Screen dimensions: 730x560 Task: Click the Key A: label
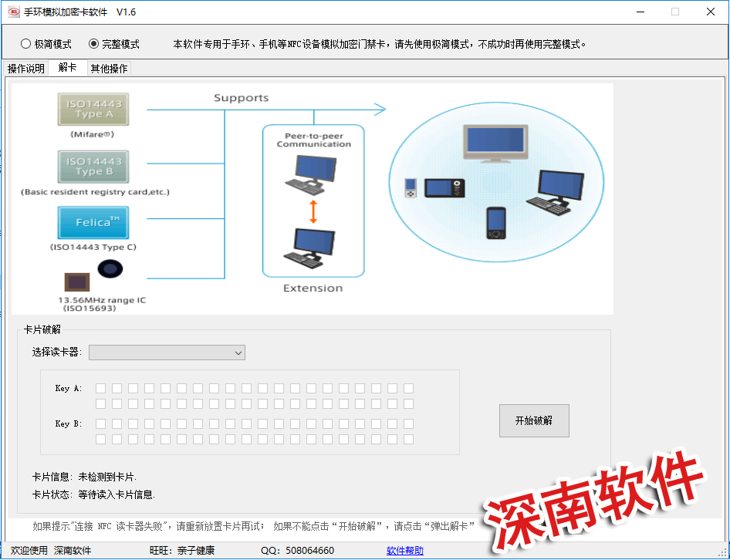[x=69, y=388]
